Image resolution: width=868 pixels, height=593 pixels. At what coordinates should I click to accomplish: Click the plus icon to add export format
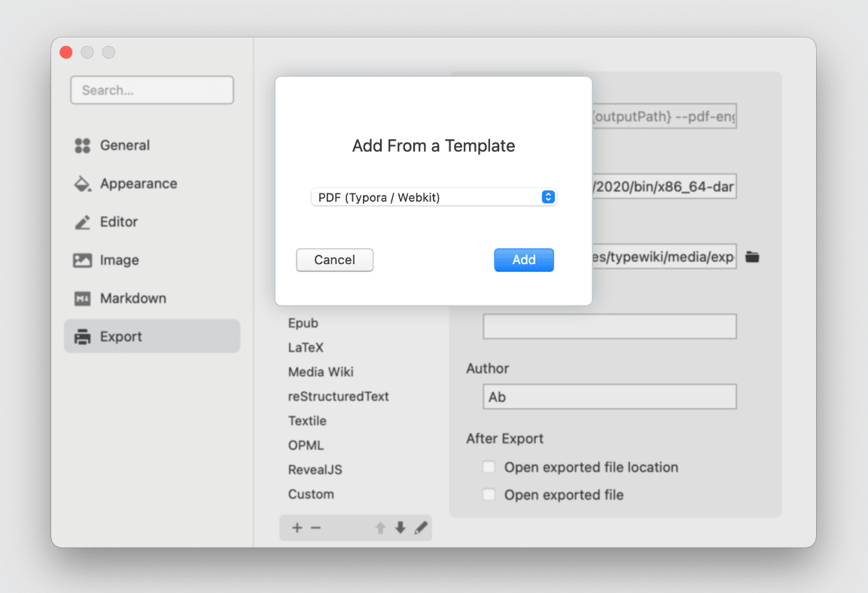coord(297,528)
